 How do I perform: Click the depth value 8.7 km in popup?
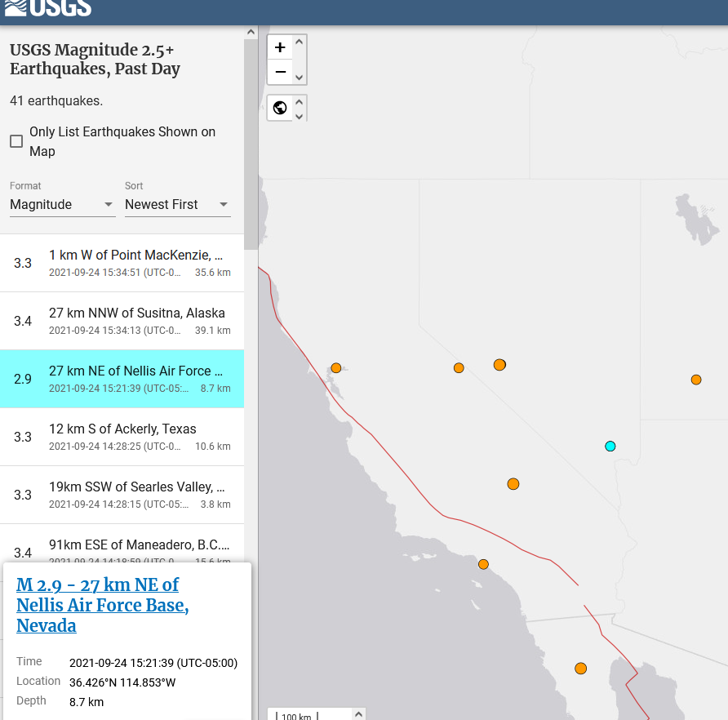[87, 702]
